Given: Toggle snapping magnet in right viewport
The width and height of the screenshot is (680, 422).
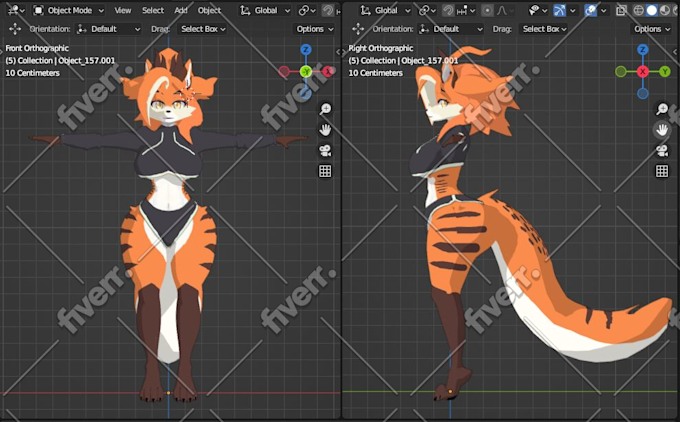Looking at the screenshot, I should pyautogui.click(x=448, y=10).
